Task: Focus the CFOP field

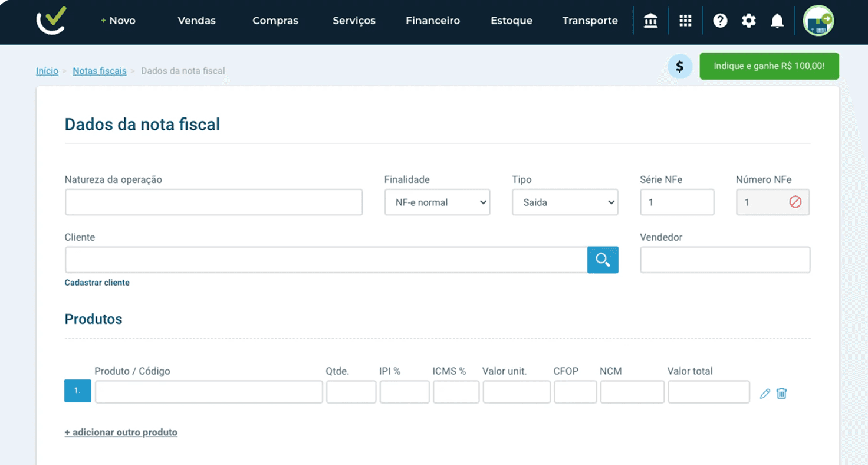Action: 576,392
